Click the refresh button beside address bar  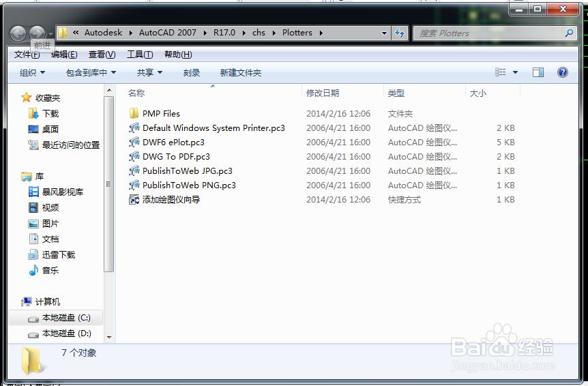coord(400,33)
